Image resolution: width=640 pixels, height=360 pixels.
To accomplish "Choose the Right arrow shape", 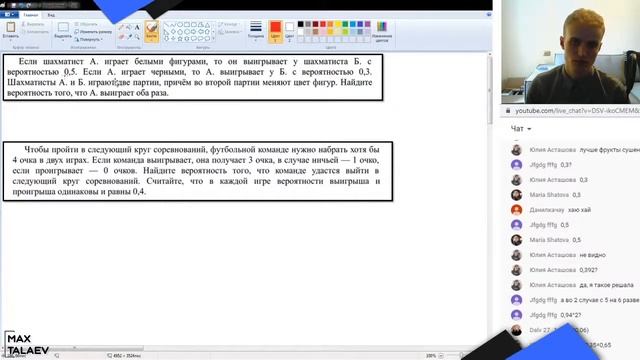I will pyautogui.click(x=193, y=31).
